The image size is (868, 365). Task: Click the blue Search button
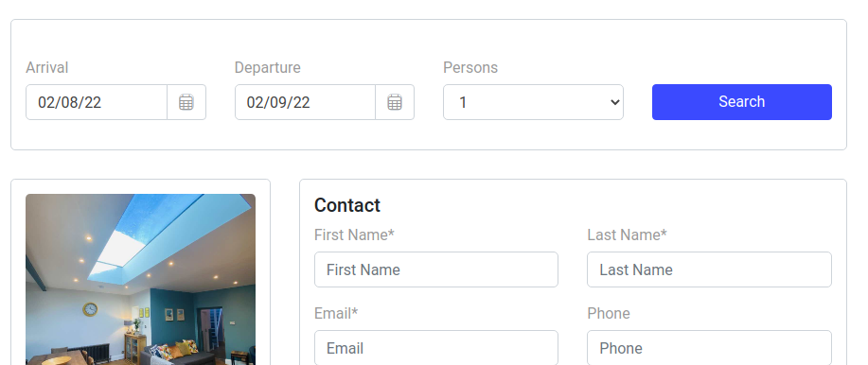pos(742,102)
